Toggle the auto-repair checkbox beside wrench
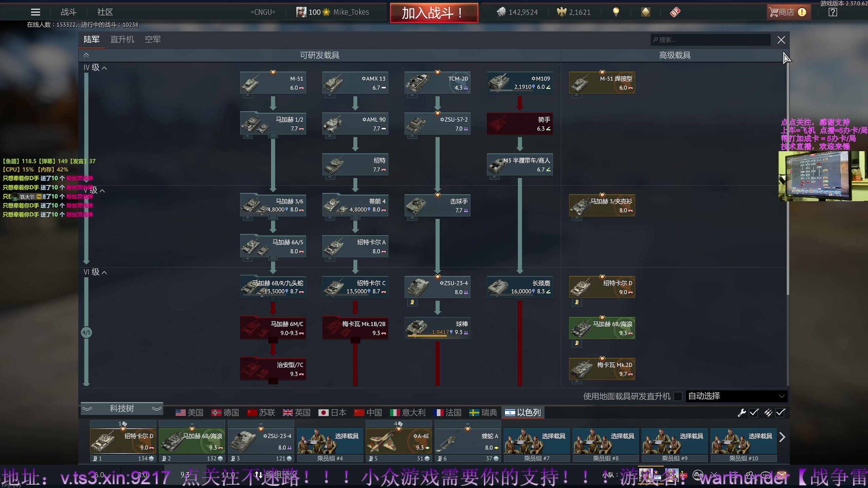868x488 pixels. click(754, 412)
